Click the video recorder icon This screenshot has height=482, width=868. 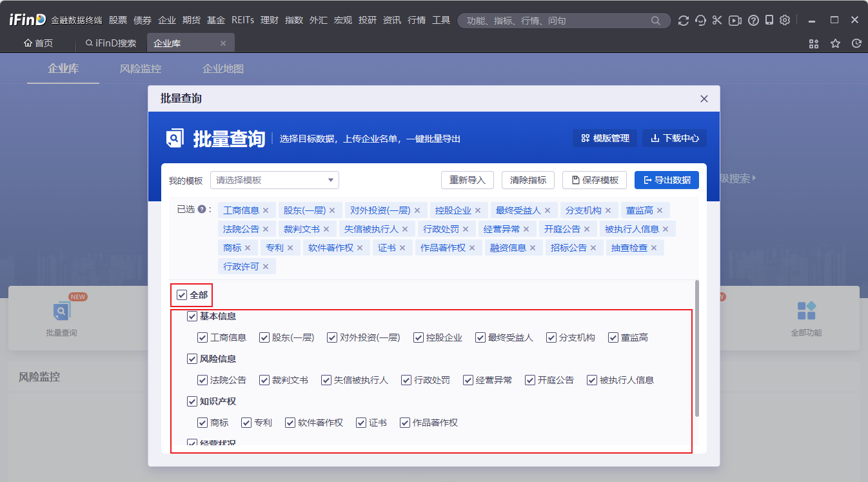(x=735, y=21)
